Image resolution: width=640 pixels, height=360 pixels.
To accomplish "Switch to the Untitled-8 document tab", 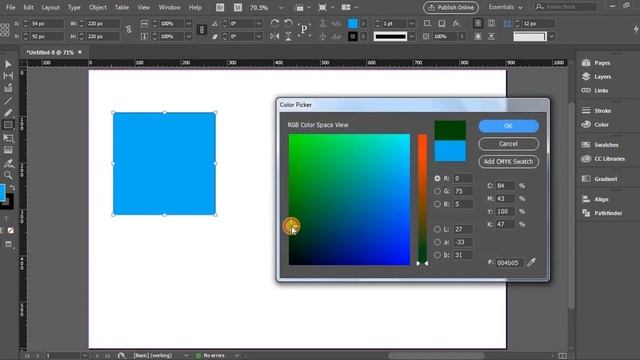I will 50,52.
